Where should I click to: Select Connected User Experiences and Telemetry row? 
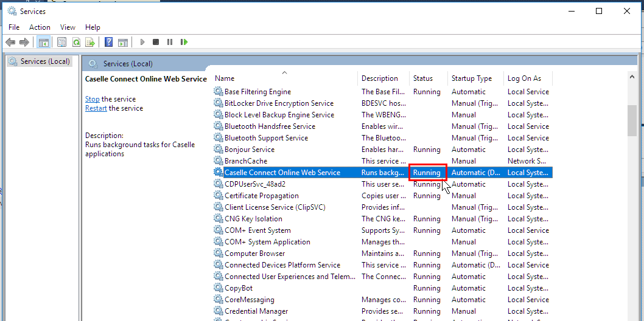[383, 276]
